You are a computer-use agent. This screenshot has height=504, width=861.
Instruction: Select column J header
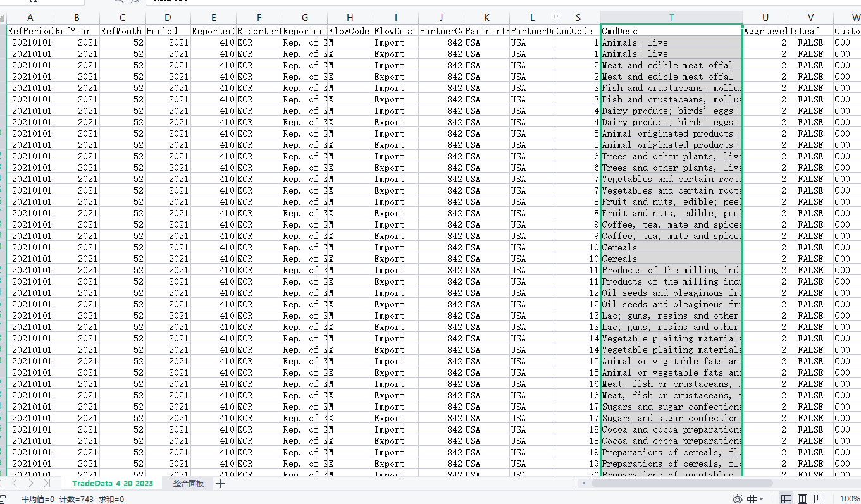coord(441,18)
